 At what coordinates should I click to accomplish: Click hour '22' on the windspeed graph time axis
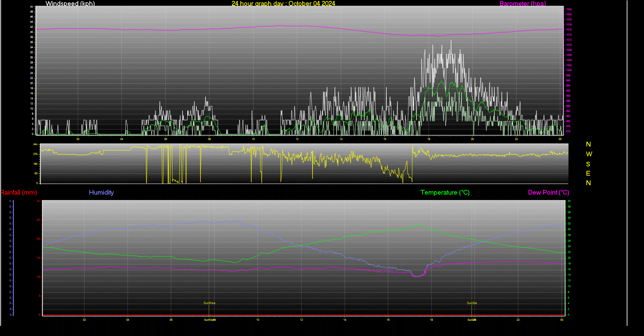516,139
